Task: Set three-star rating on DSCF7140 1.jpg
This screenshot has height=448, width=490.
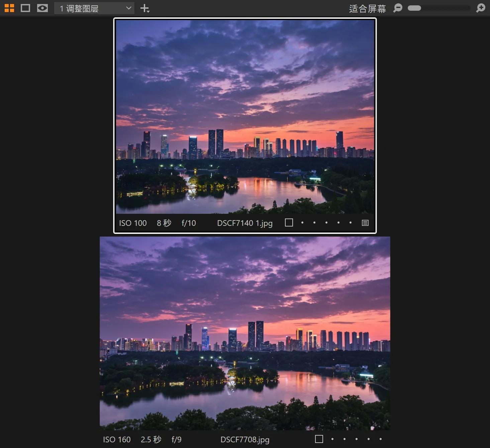Action: tap(326, 223)
